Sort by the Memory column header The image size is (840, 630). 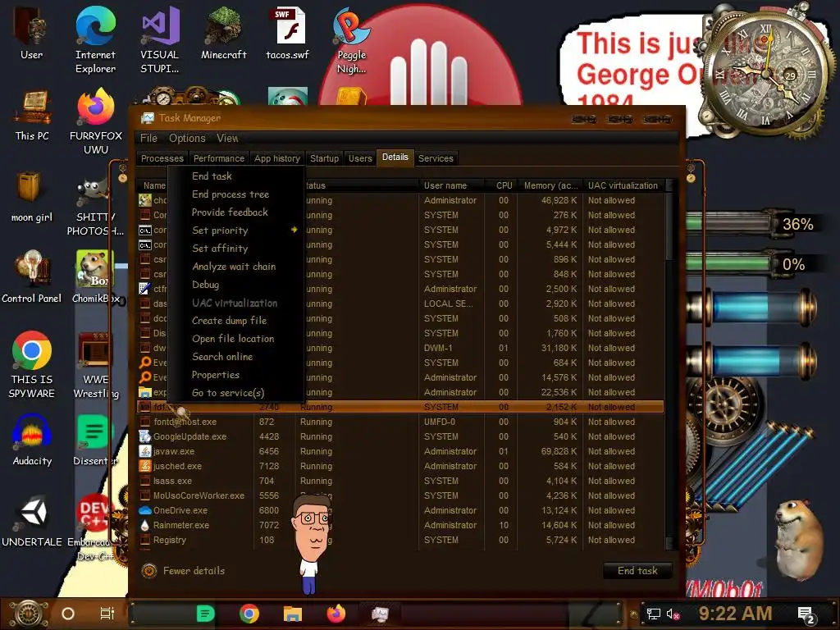550,186
